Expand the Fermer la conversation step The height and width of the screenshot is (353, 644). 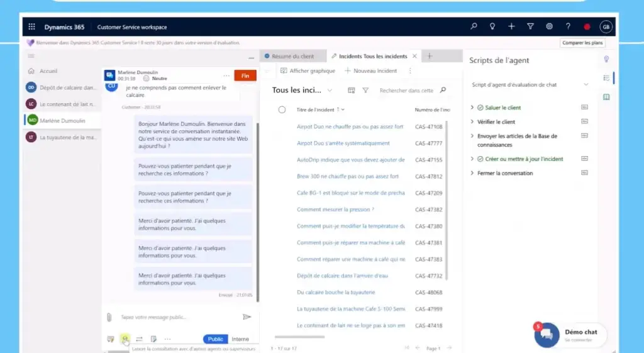click(x=472, y=173)
